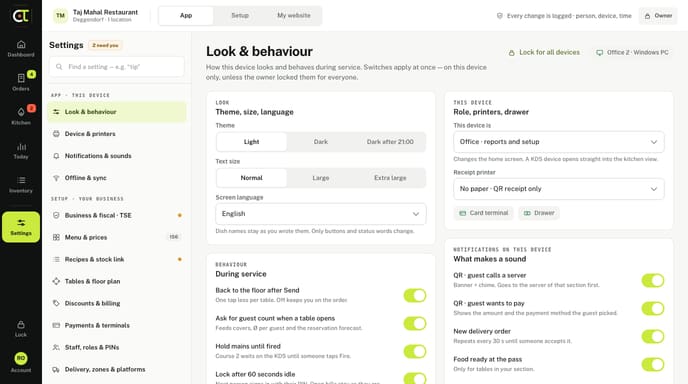
Task: Open Business & fiscal · TSE settings
Action: point(117,215)
